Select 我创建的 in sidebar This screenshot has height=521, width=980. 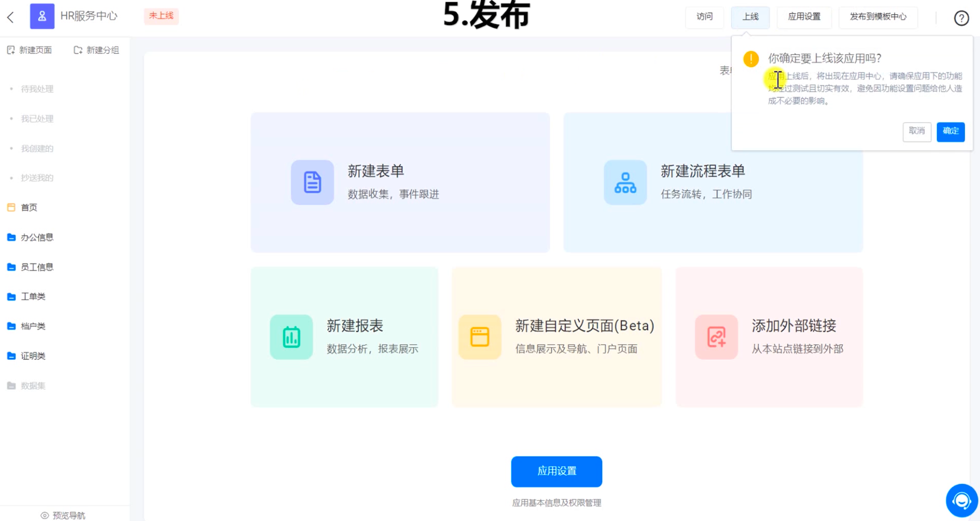coord(37,148)
